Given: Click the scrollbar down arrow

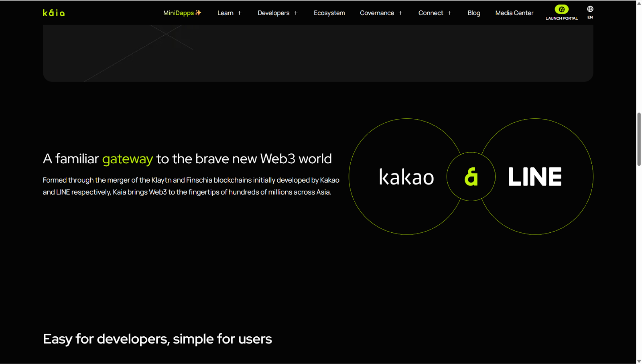Looking at the screenshot, I should pos(639,361).
